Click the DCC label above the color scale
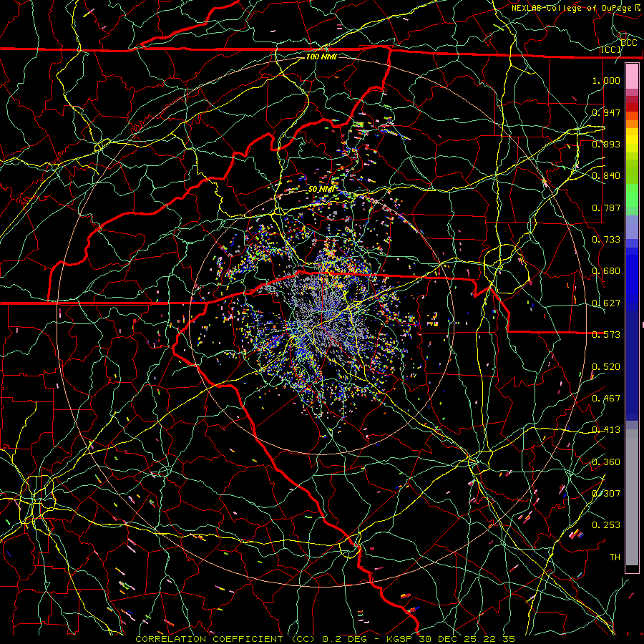Viewport: 644px width, 644px height. 628,43
